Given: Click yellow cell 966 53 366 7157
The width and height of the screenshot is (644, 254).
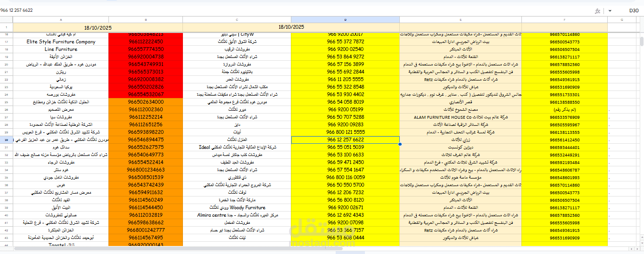Looking at the screenshot, I should (x=346, y=230).
